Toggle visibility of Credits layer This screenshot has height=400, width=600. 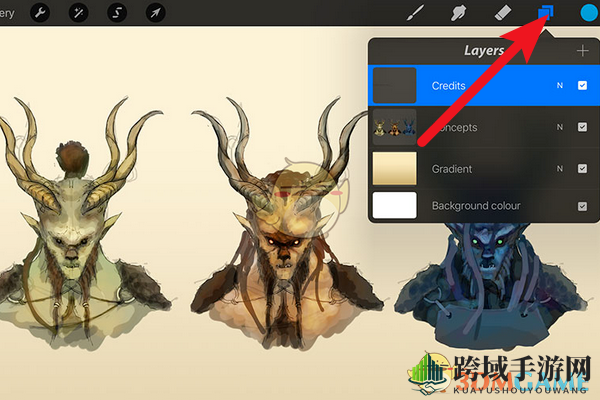click(x=582, y=85)
